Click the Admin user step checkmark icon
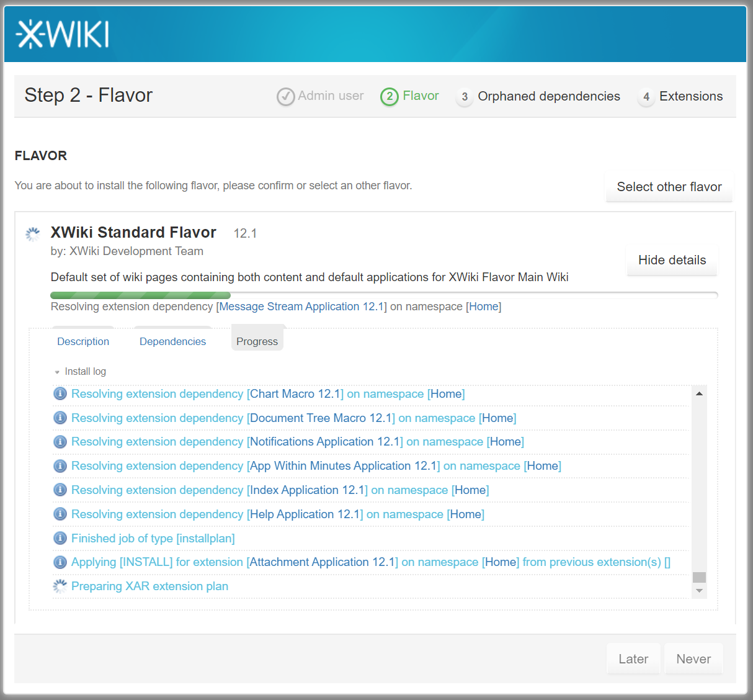This screenshot has height=700, width=753. 285,97
